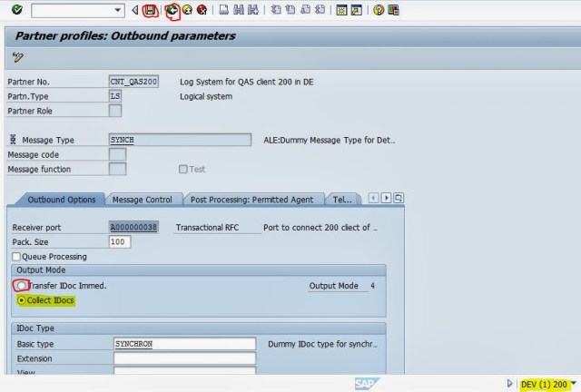Jump to last page icon

tap(320, 10)
